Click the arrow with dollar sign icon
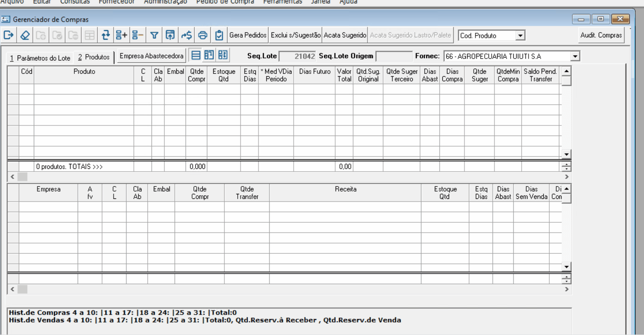The image size is (644, 335). click(187, 35)
